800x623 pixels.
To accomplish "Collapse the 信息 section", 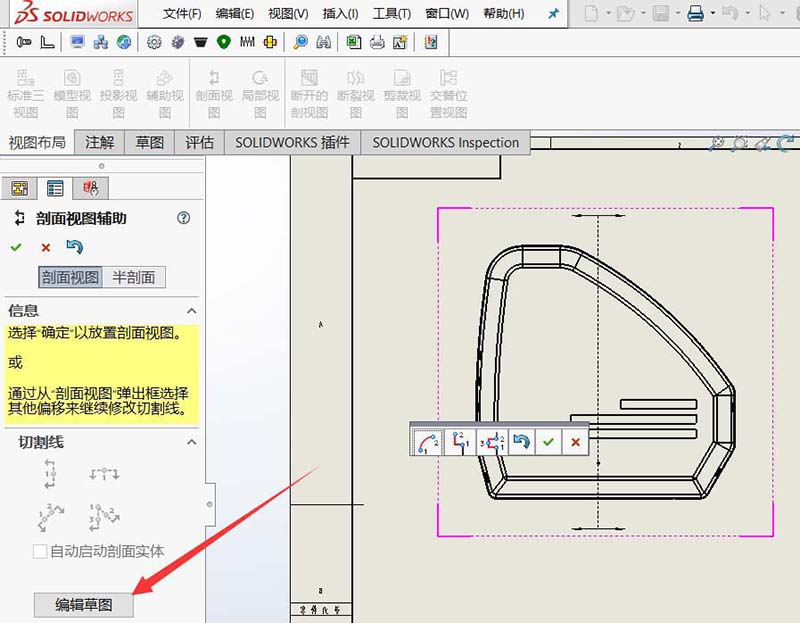I will coord(191,311).
